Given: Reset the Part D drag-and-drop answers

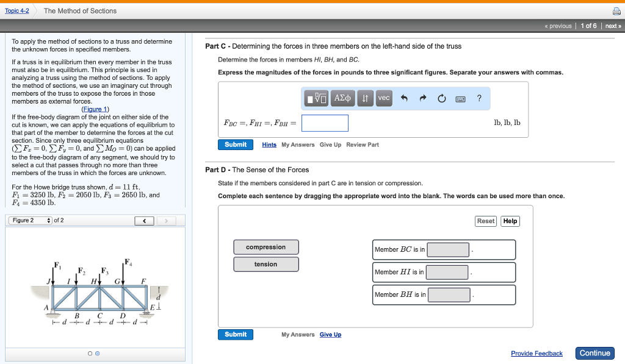Looking at the screenshot, I should 485,221.
